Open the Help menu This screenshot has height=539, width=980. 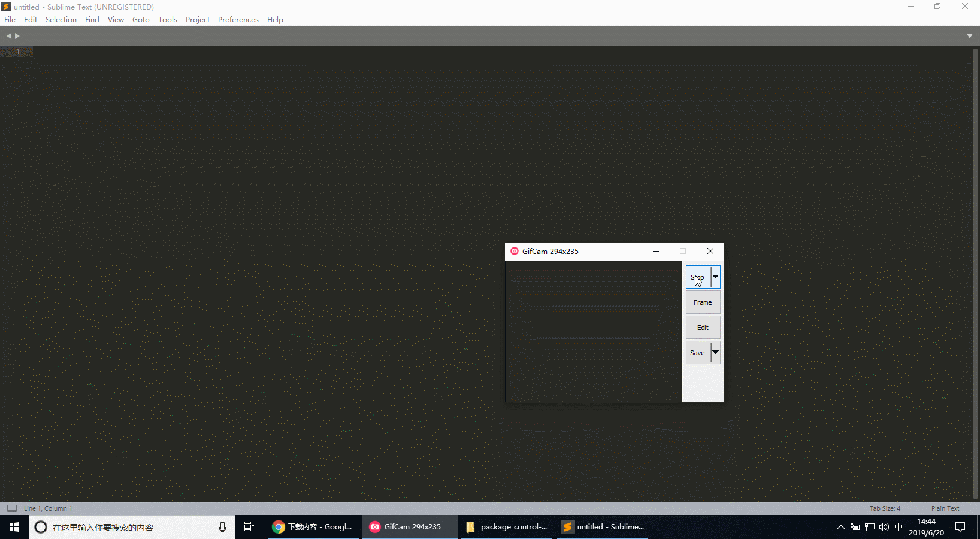275,20
